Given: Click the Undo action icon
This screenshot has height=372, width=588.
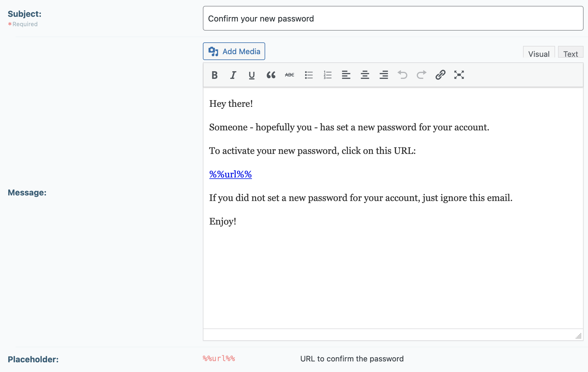Looking at the screenshot, I should point(402,75).
